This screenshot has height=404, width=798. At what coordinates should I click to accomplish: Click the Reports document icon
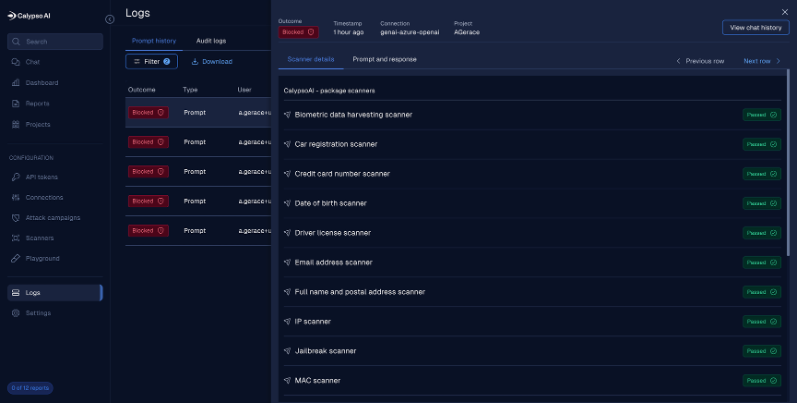[x=15, y=104]
